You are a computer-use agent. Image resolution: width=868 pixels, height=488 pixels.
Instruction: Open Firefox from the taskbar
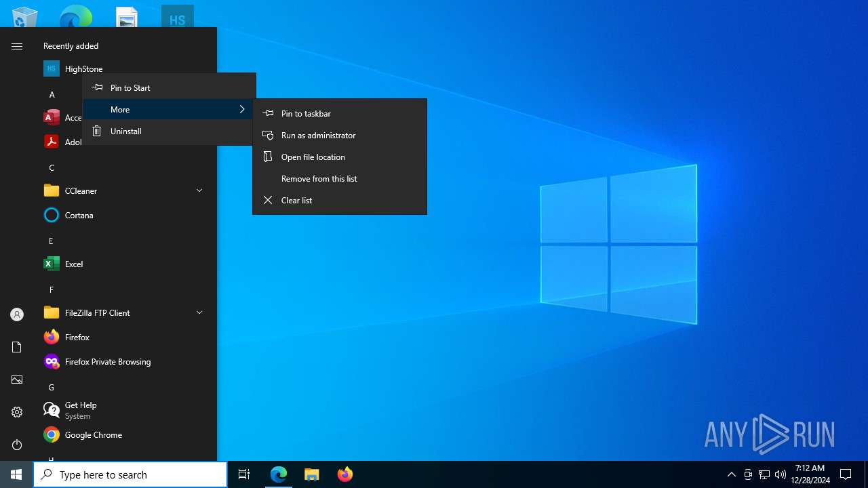[x=345, y=474]
